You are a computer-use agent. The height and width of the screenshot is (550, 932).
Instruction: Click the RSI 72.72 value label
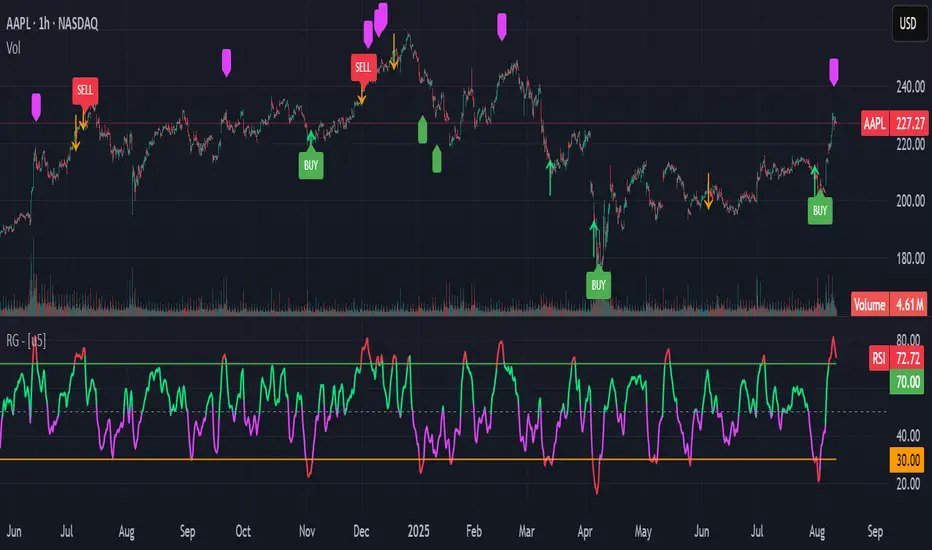click(x=896, y=358)
